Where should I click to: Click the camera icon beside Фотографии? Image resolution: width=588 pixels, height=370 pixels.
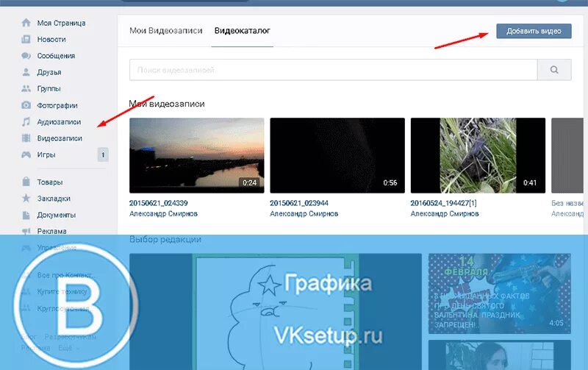(x=26, y=105)
